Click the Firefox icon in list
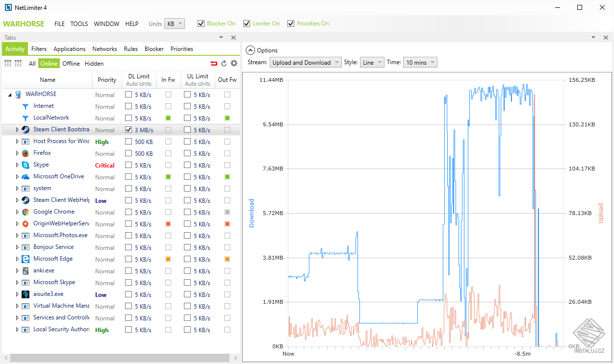 26,153
